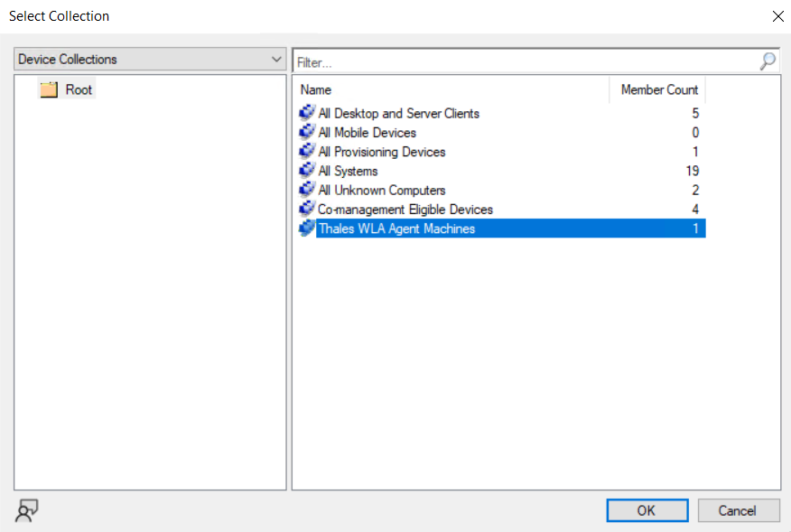Click the user feedback icon at bottom left

point(27,510)
